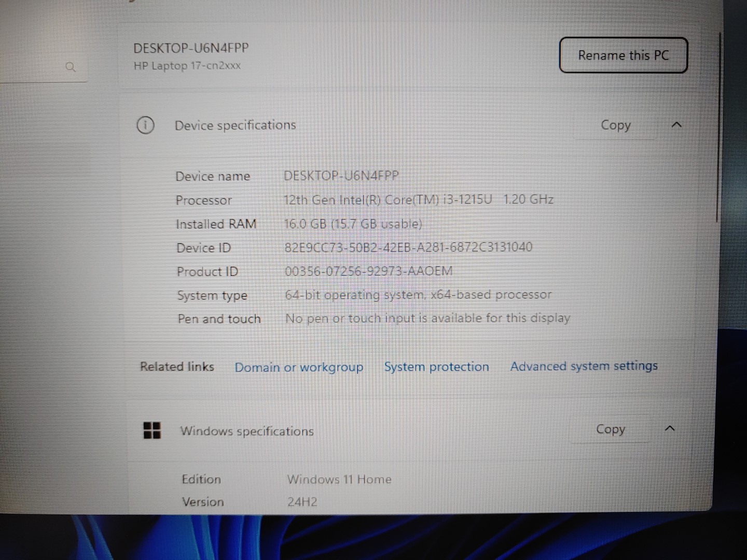Click the Installed RAM entry
The image size is (747, 560).
pyautogui.click(x=353, y=223)
